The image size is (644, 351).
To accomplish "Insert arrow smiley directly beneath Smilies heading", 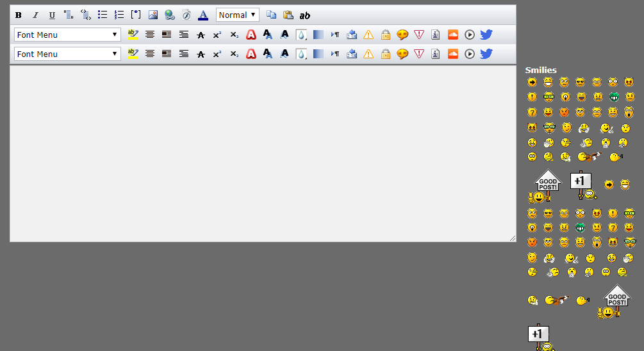I will click(532, 82).
